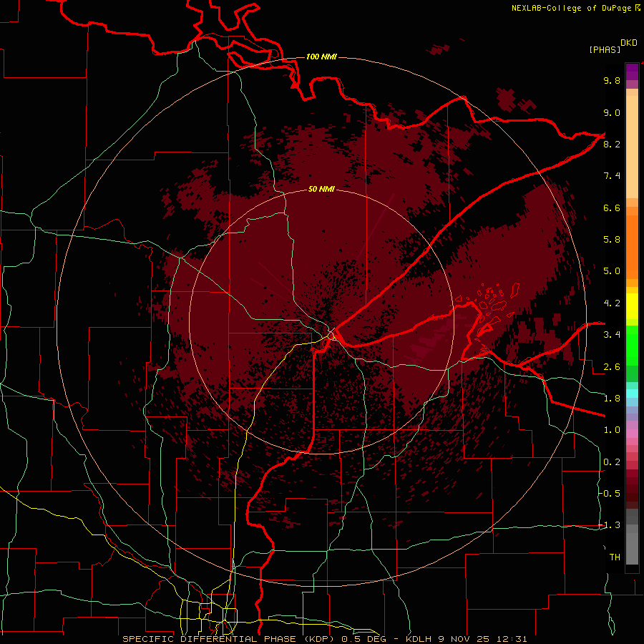Click the 1.8 legend value
The width and height of the screenshot is (644, 644).
[612, 399]
